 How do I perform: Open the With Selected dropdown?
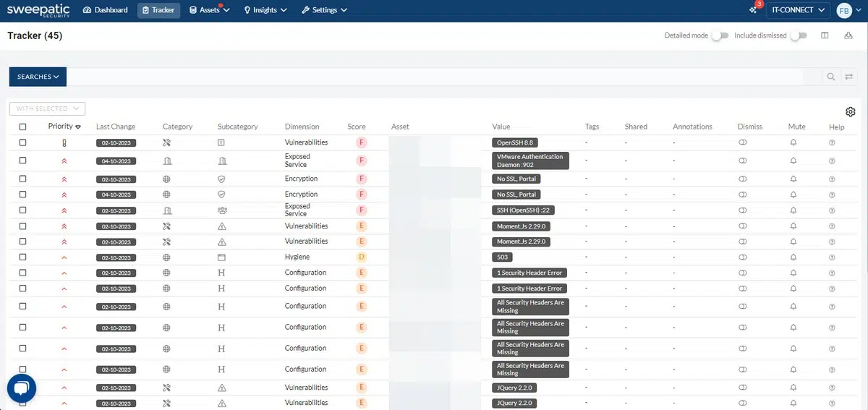[x=47, y=108]
